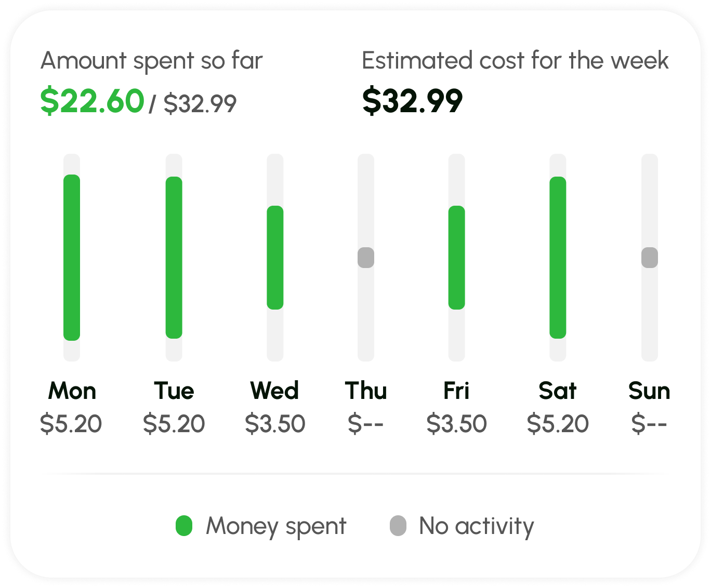The height and width of the screenshot is (588, 711).
Task: Click the Money spent legend label
Action: tap(276, 526)
